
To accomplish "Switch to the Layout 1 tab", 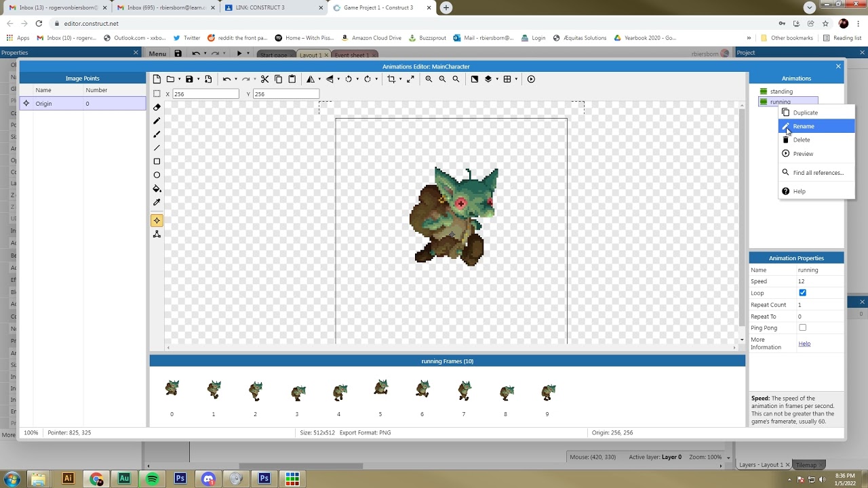I will pos(311,55).
